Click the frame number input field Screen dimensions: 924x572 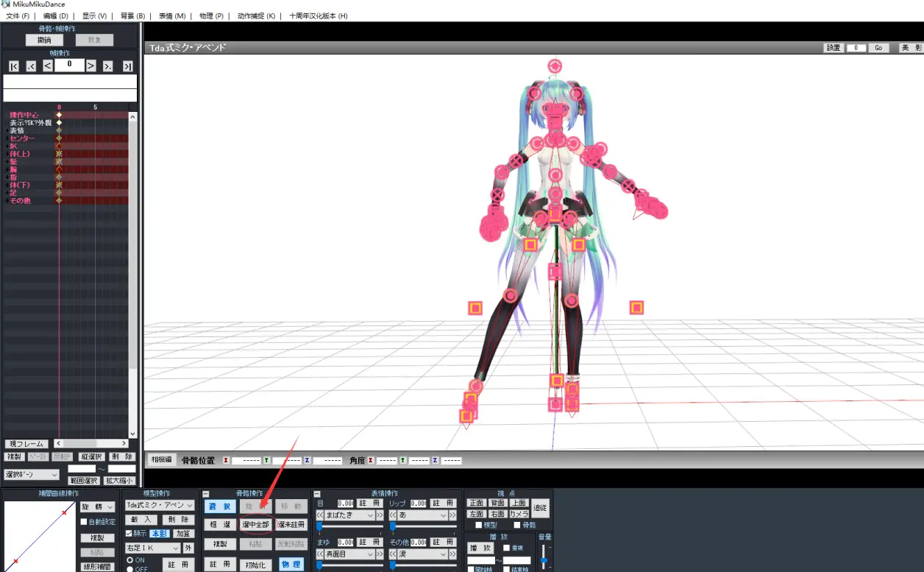click(69, 66)
